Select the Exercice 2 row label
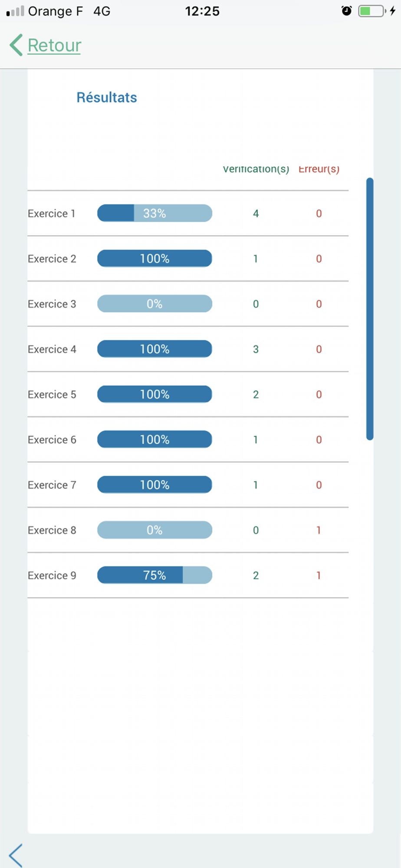 (x=52, y=259)
